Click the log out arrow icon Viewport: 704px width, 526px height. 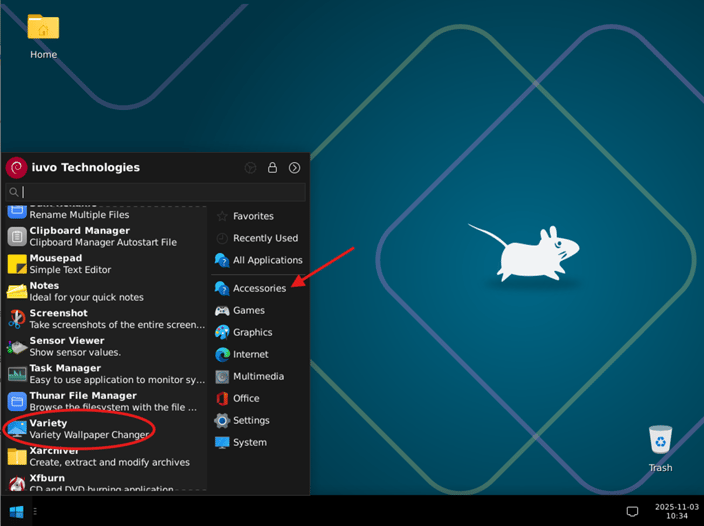pyautogui.click(x=294, y=168)
